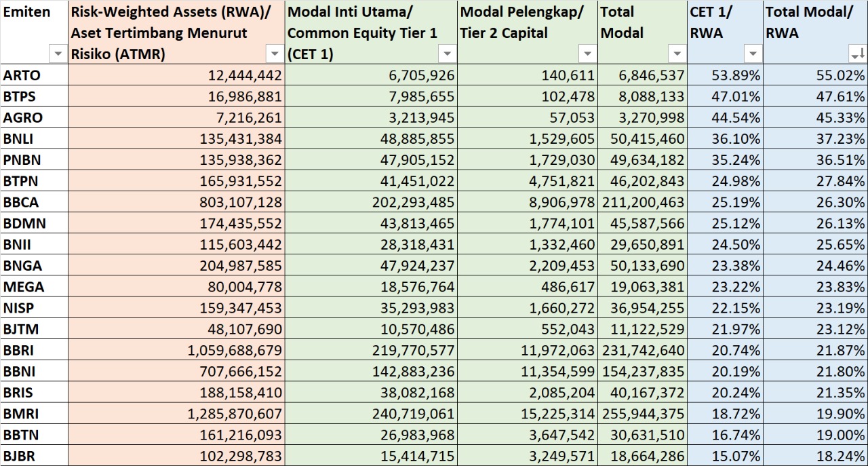The image size is (868, 466).
Task: Select the BBCA ticker cell
Action: tap(34, 202)
